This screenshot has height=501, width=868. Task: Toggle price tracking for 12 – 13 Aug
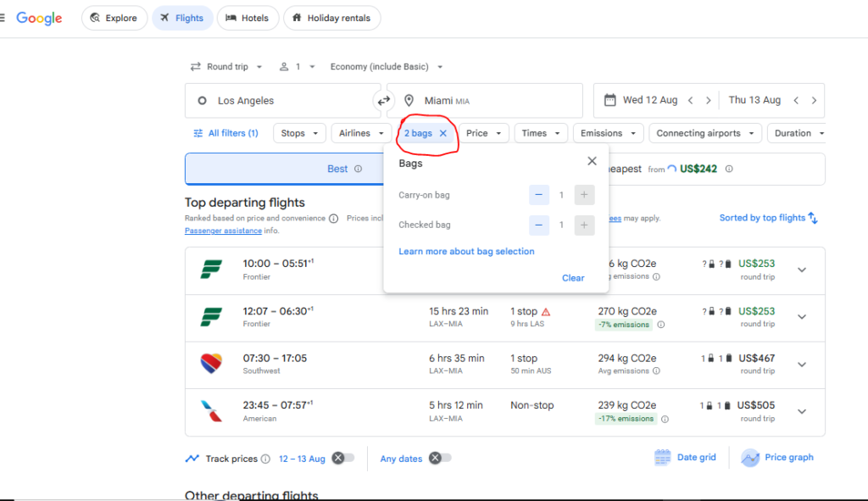(x=342, y=459)
